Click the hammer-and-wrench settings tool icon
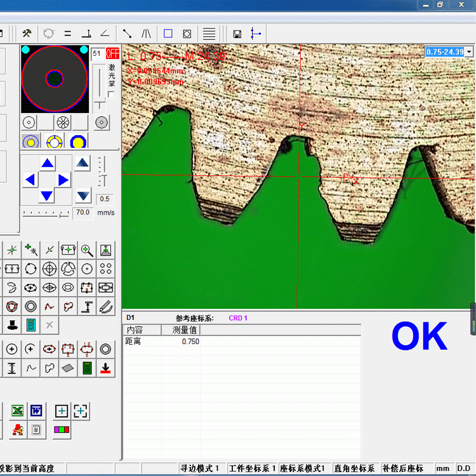This screenshot has height=476, width=476. click(x=27, y=34)
